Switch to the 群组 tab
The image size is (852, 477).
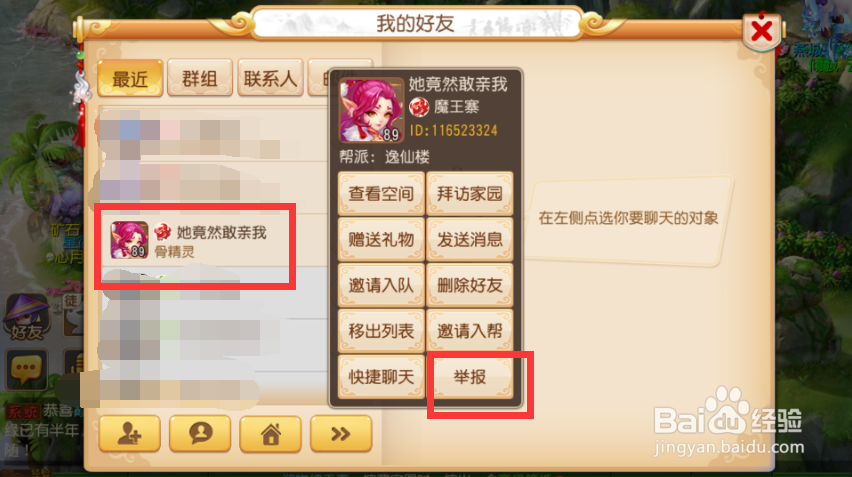tap(199, 79)
